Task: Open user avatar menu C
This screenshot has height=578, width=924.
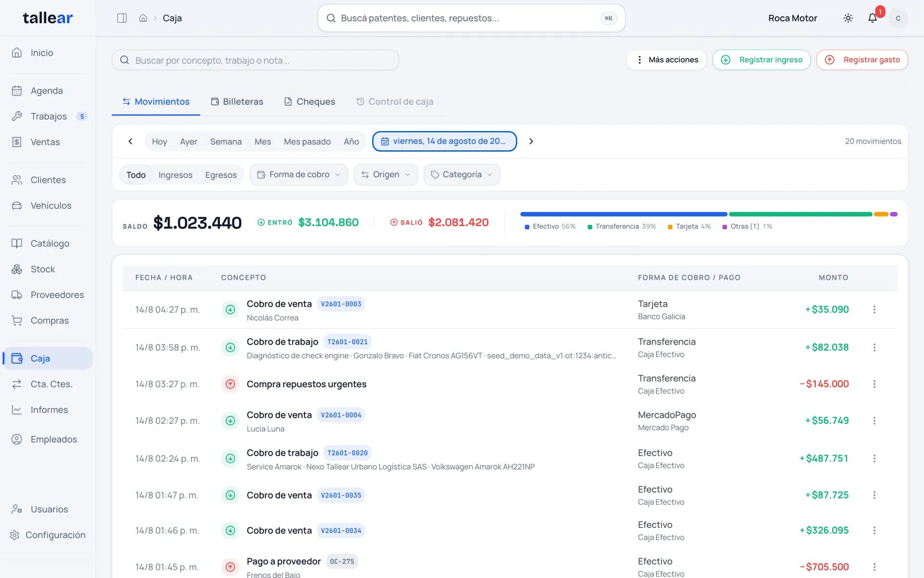Action: [898, 18]
